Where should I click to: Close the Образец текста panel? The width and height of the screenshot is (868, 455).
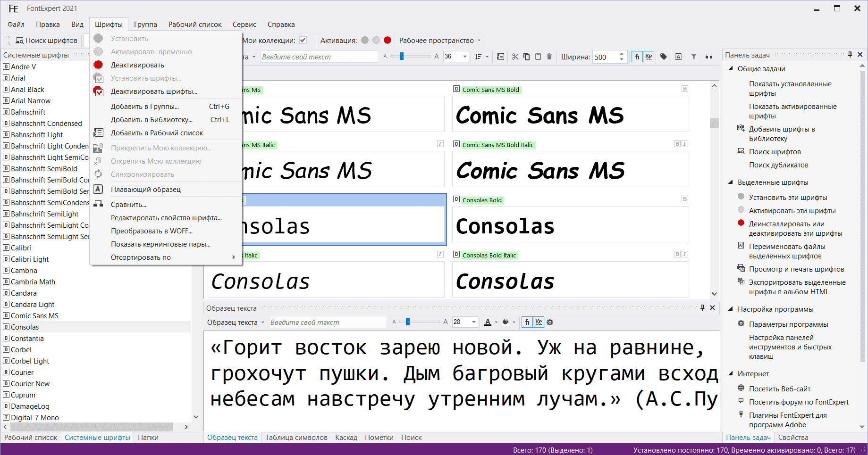712,308
